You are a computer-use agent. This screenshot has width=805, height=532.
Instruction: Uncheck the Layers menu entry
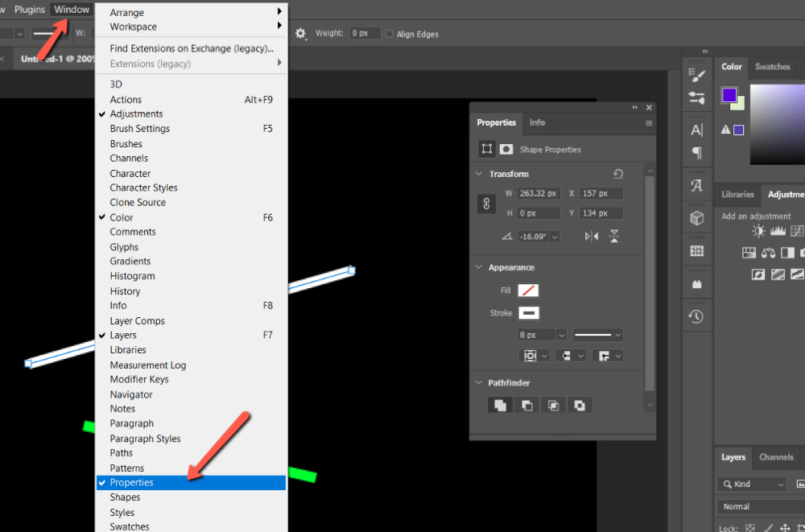123,336
